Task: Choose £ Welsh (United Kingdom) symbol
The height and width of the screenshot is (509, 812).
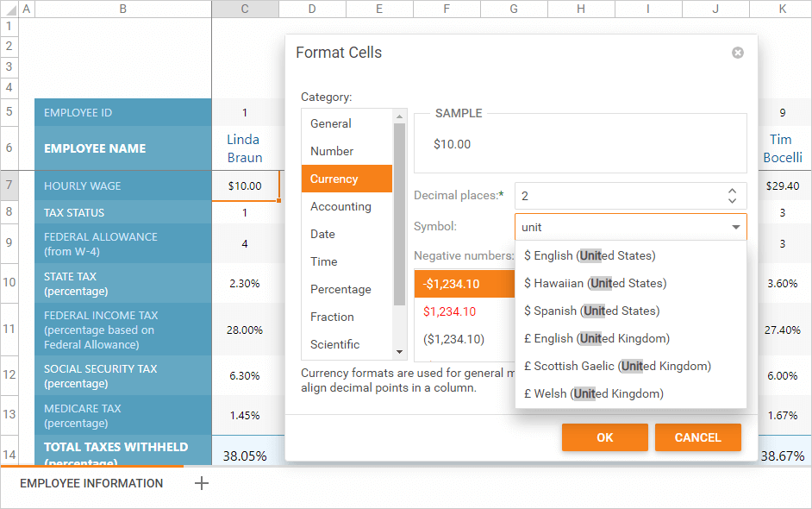Action: point(631,393)
